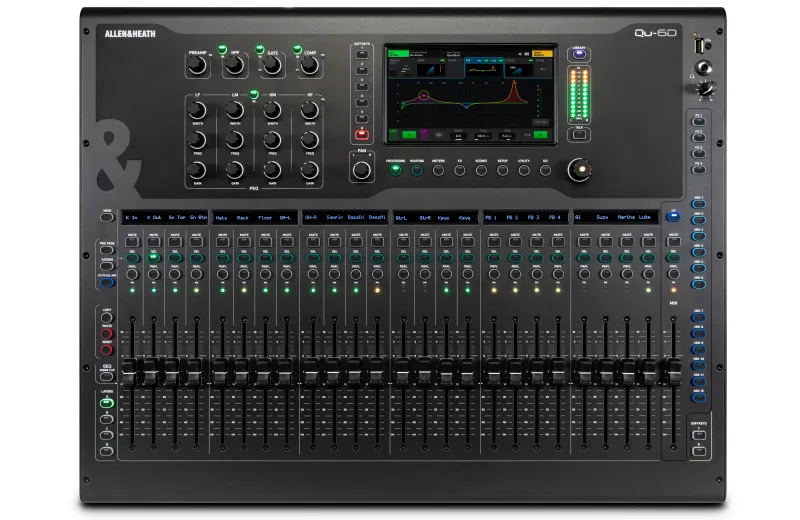
Task: Solo the Martha channel via PAFL
Action: (x=627, y=275)
